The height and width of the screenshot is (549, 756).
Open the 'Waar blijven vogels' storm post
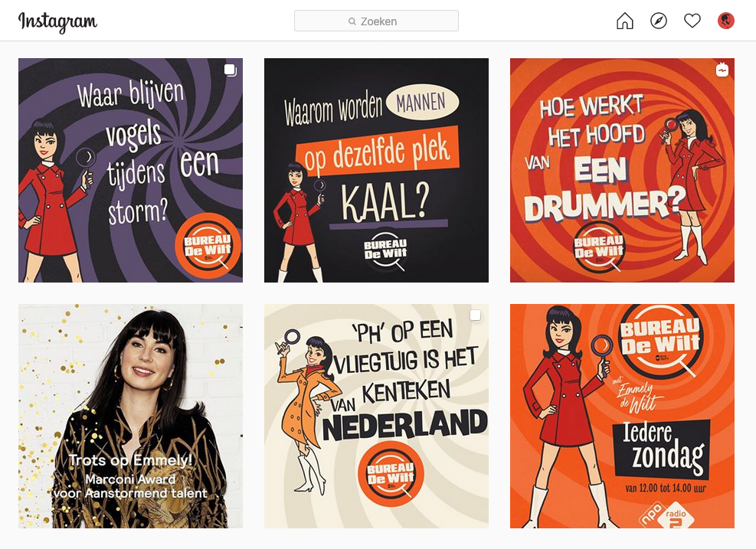click(131, 170)
